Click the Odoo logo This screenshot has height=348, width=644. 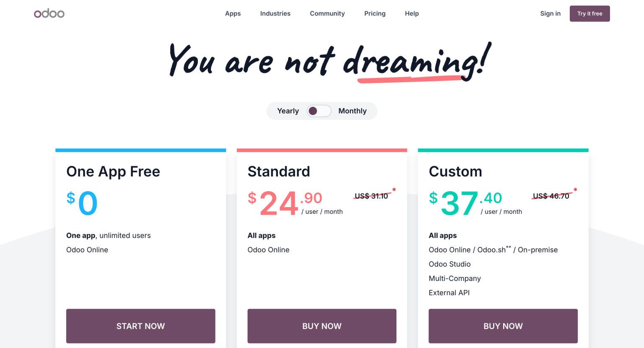[x=49, y=13]
